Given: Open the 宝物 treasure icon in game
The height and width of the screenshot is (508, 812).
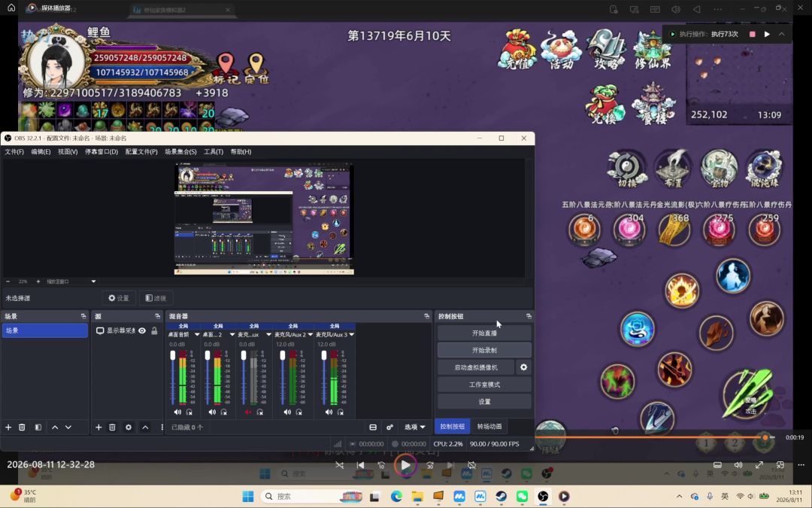Looking at the screenshot, I should pos(718,169).
